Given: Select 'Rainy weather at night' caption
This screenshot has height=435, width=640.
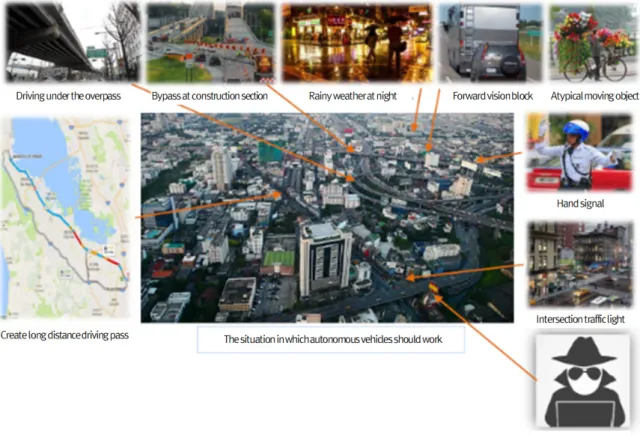Looking at the screenshot, I should point(353,96).
